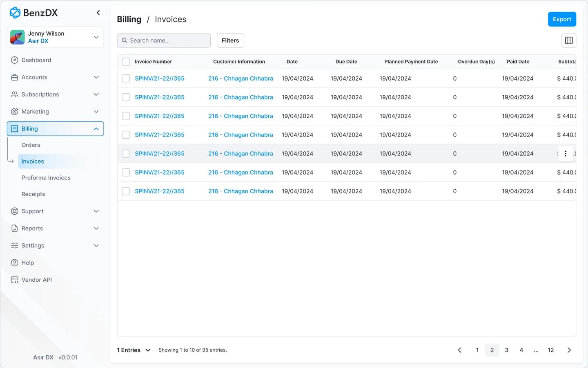Expand the Settings menu chevron

click(x=96, y=246)
